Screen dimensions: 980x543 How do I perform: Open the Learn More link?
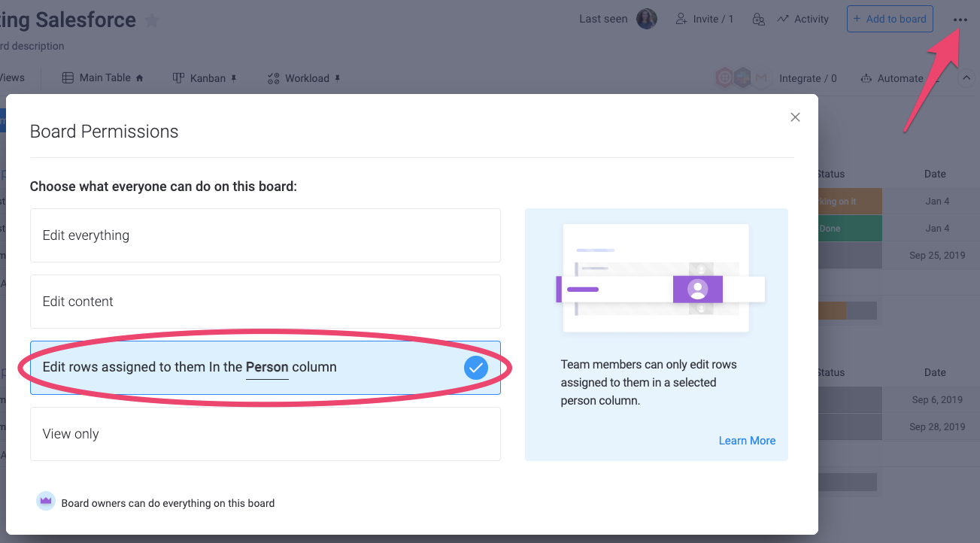point(746,441)
